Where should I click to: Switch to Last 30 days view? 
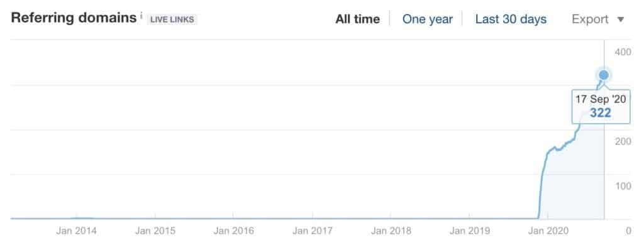[511, 19]
